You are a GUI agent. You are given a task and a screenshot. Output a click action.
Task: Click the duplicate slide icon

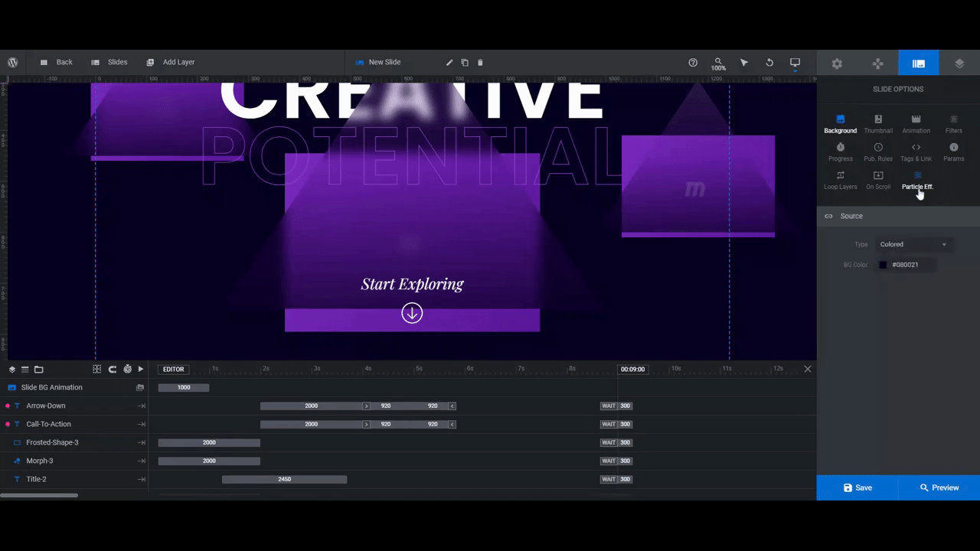[x=465, y=63]
